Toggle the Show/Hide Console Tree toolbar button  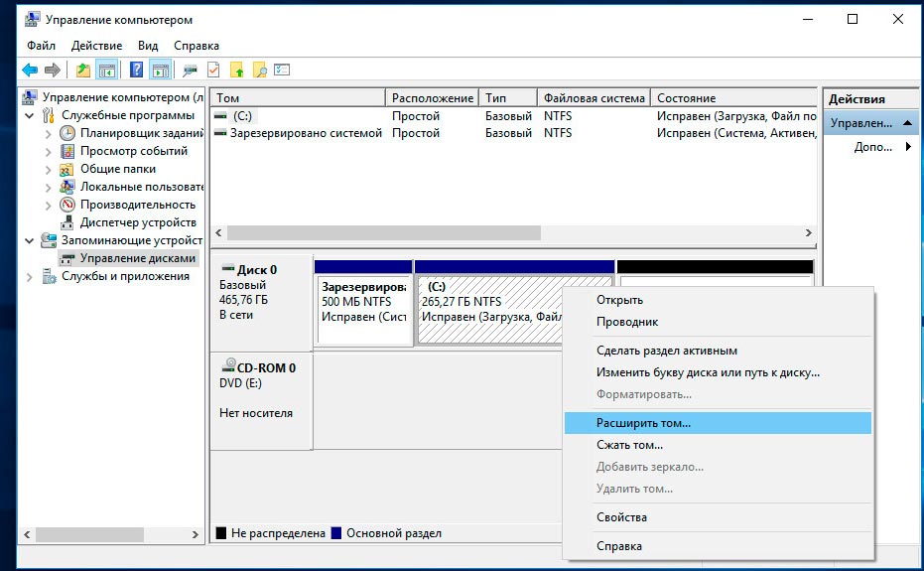point(107,70)
